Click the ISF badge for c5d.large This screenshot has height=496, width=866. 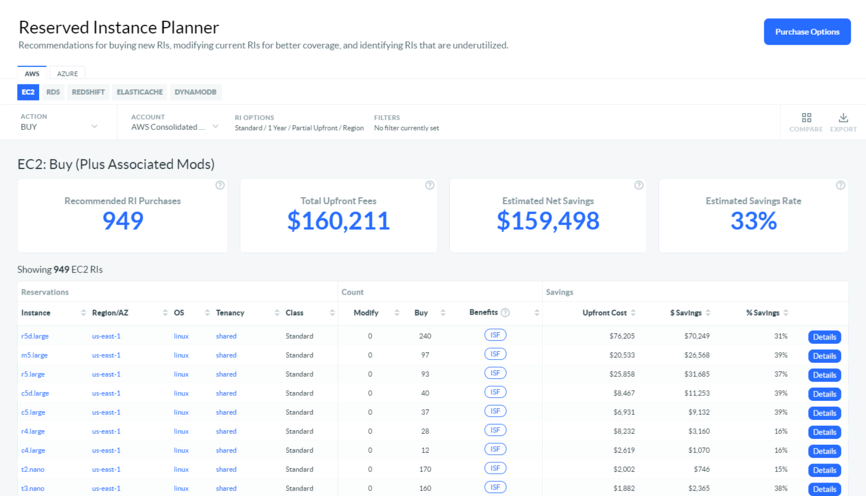[x=495, y=392]
